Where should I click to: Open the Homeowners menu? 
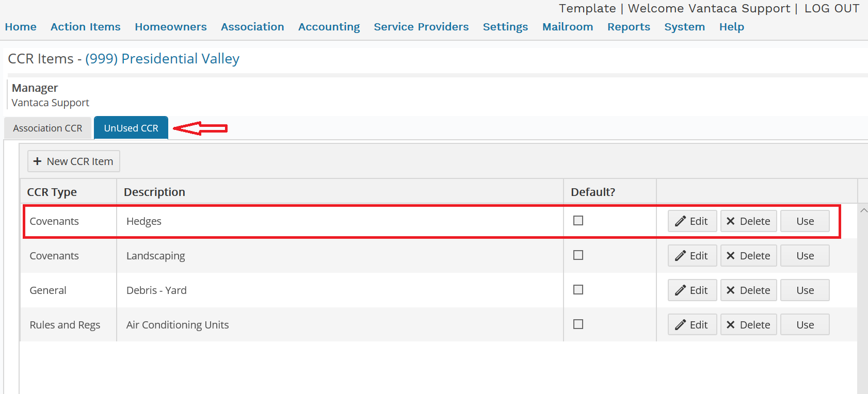pos(171,27)
